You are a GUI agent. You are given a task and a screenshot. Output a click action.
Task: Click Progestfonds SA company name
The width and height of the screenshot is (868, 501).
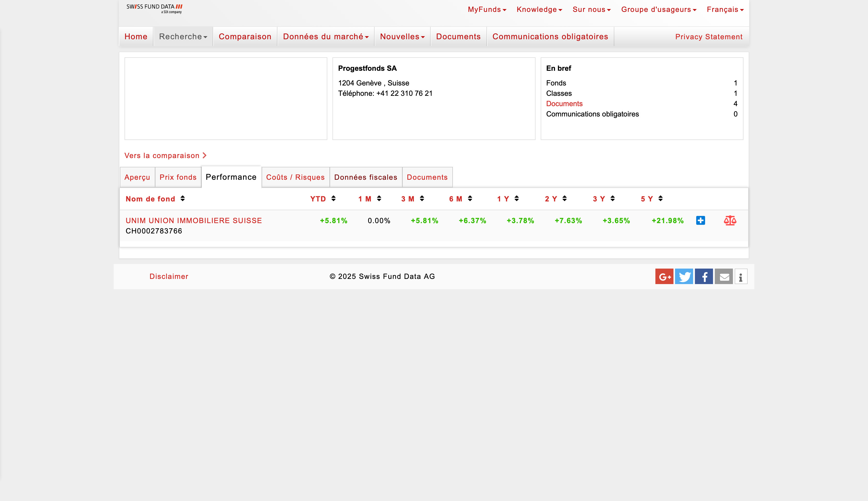click(x=367, y=68)
